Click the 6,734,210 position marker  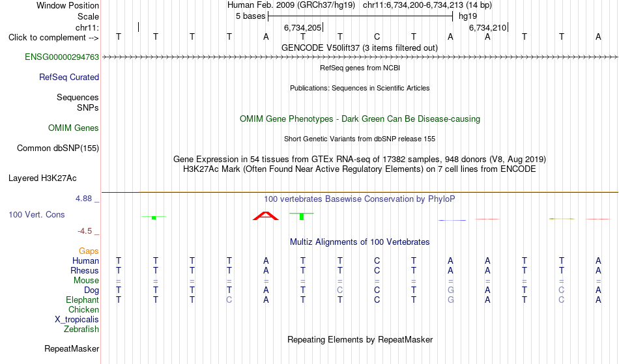pos(488,27)
